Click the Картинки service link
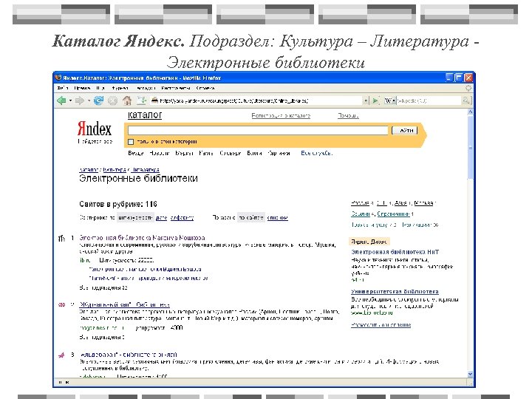 (x=279, y=154)
